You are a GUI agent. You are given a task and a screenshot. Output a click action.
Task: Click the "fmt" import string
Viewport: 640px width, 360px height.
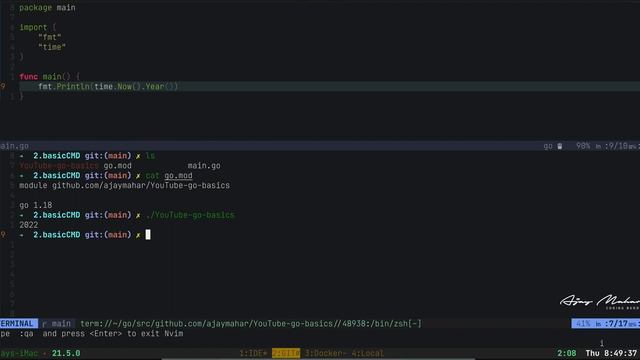click(x=49, y=37)
